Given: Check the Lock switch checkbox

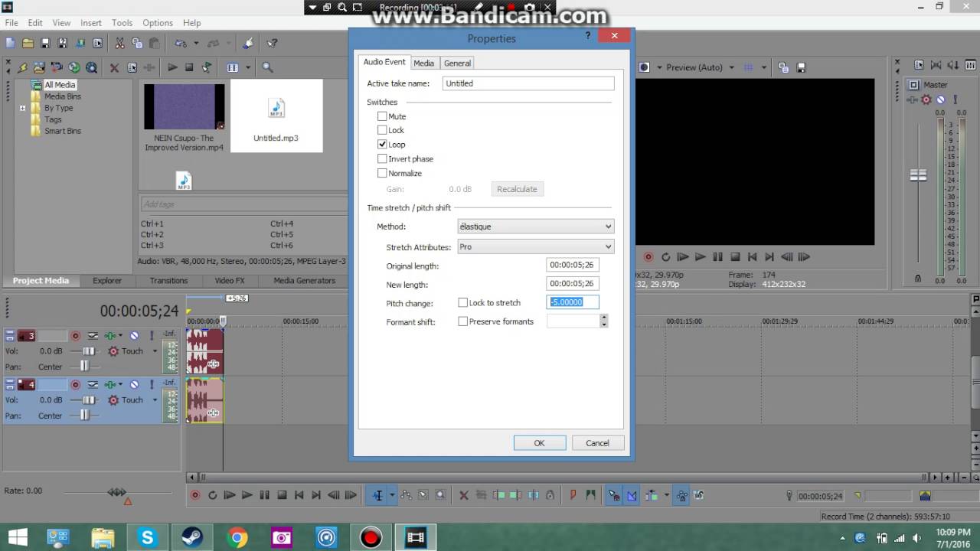Looking at the screenshot, I should [x=382, y=130].
